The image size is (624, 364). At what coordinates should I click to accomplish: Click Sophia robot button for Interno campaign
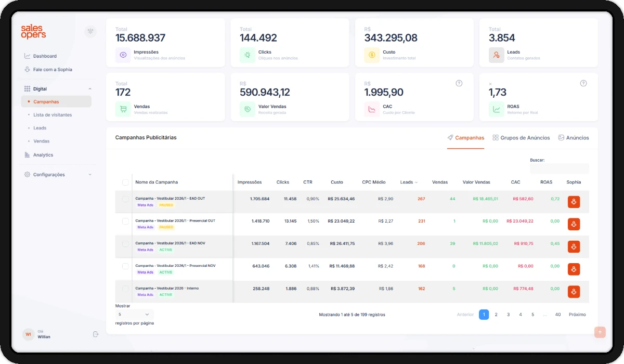(x=574, y=292)
